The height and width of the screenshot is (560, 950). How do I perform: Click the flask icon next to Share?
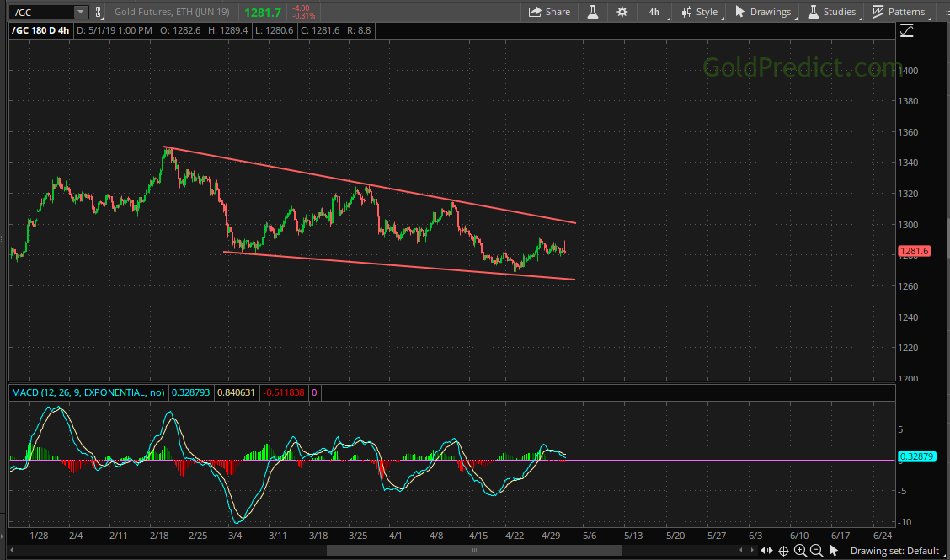click(x=593, y=12)
